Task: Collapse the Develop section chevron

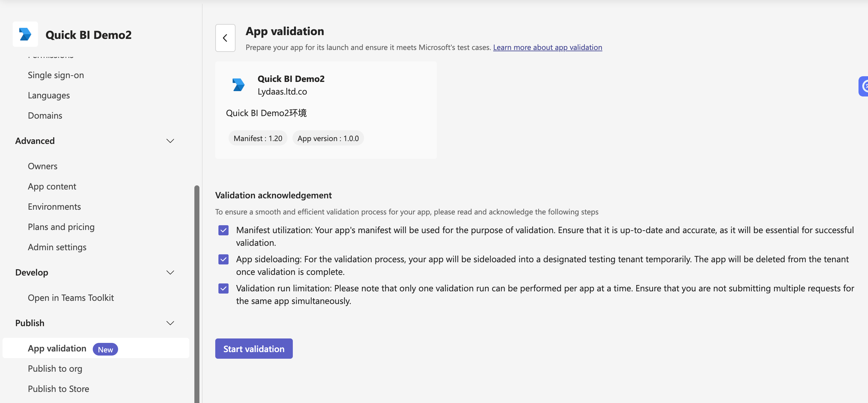Action: point(171,272)
